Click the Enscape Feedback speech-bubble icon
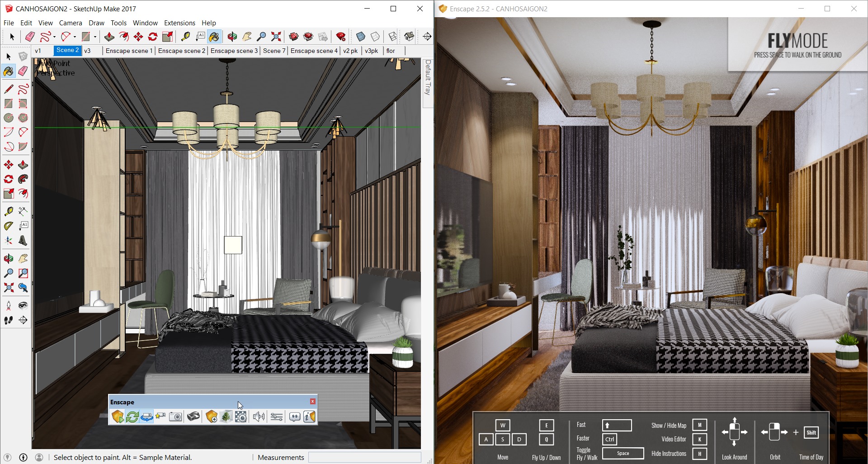Screen dimensions: 868x464 click(295, 417)
